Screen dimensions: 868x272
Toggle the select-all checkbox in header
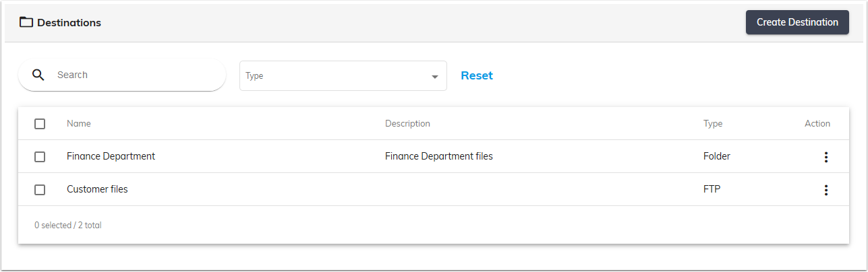[x=40, y=124]
